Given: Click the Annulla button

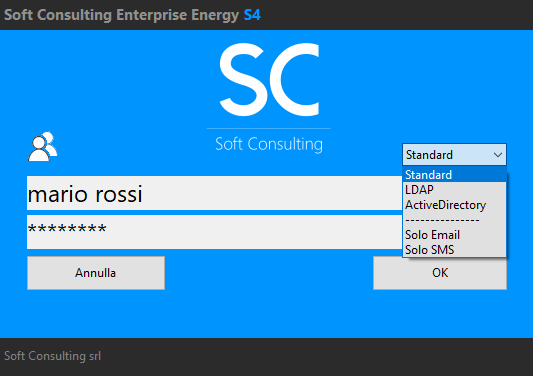Looking at the screenshot, I should tap(96, 273).
